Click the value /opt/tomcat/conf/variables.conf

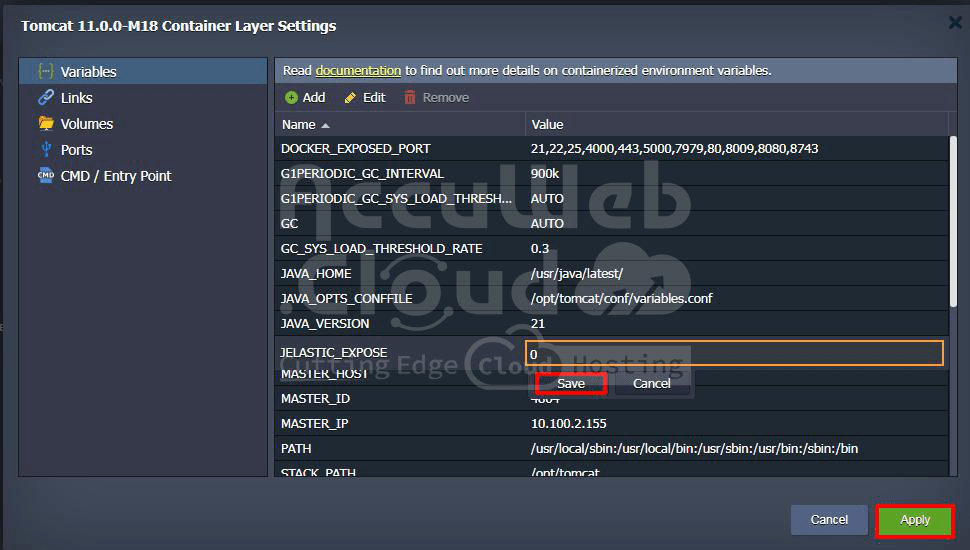[621, 298]
